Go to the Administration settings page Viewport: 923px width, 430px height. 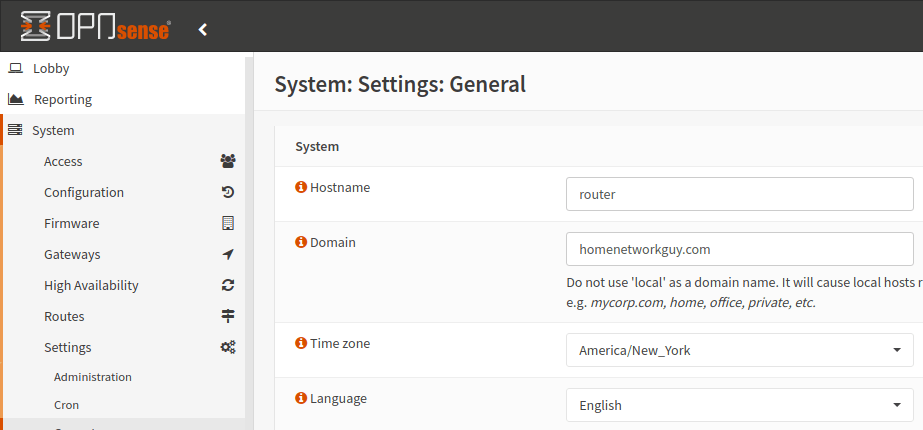click(x=93, y=377)
